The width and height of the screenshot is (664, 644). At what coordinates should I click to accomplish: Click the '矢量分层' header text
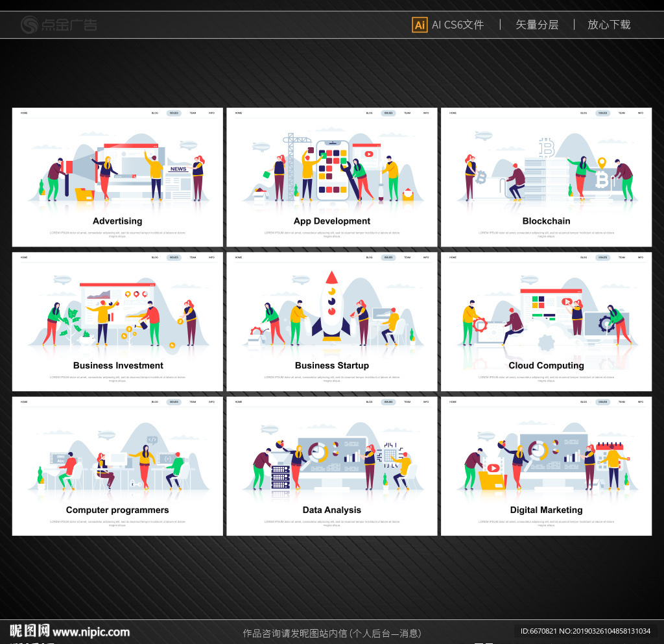pyautogui.click(x=537, y=25)
